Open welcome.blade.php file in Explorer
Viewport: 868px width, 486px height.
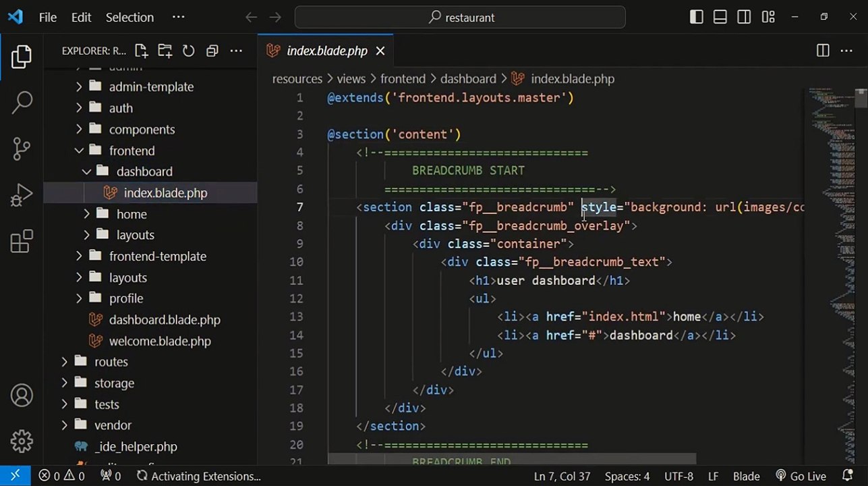[x=160, y=341]
